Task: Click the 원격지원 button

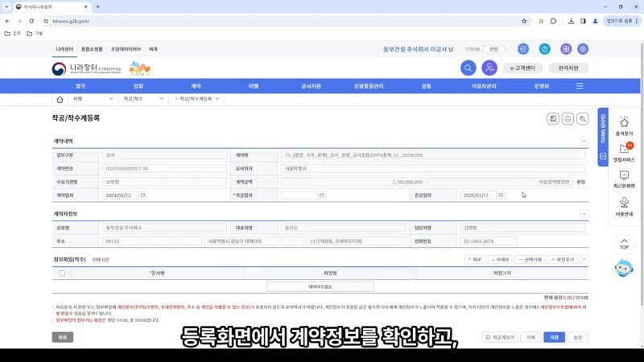Action: click(568, 68)
